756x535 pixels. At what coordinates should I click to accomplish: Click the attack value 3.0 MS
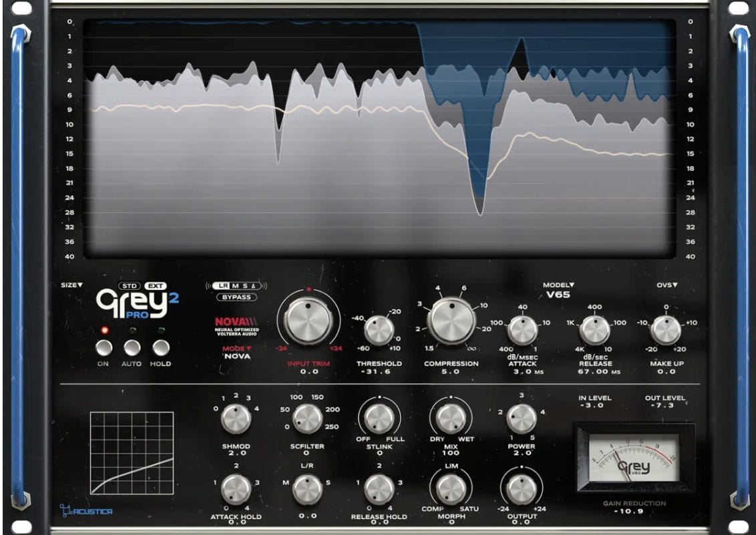[x=528, y=371]
